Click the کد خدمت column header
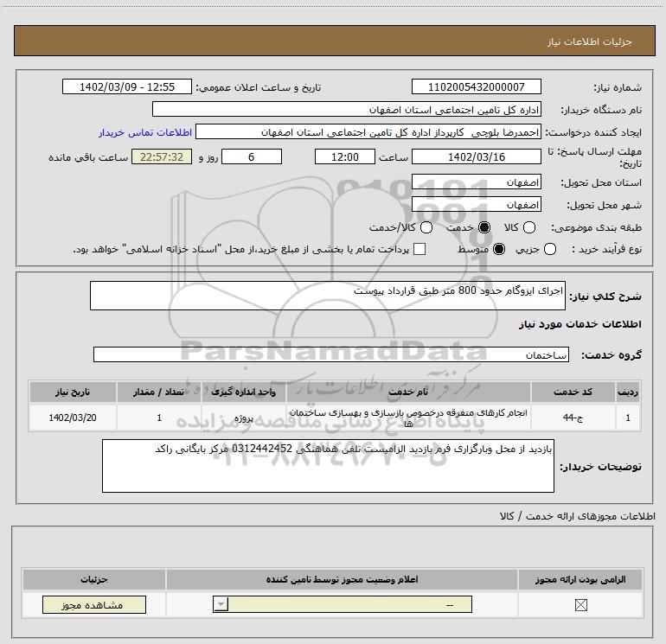Image resolution: width=666 pixels, height=644 pixels. [573, 392]
